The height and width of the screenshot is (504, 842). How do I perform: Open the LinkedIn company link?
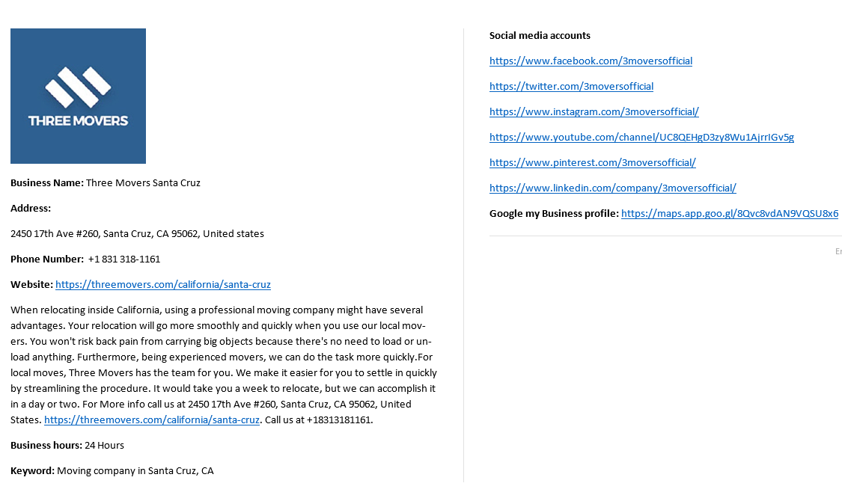pyautogui.click(x=612, y=188)
